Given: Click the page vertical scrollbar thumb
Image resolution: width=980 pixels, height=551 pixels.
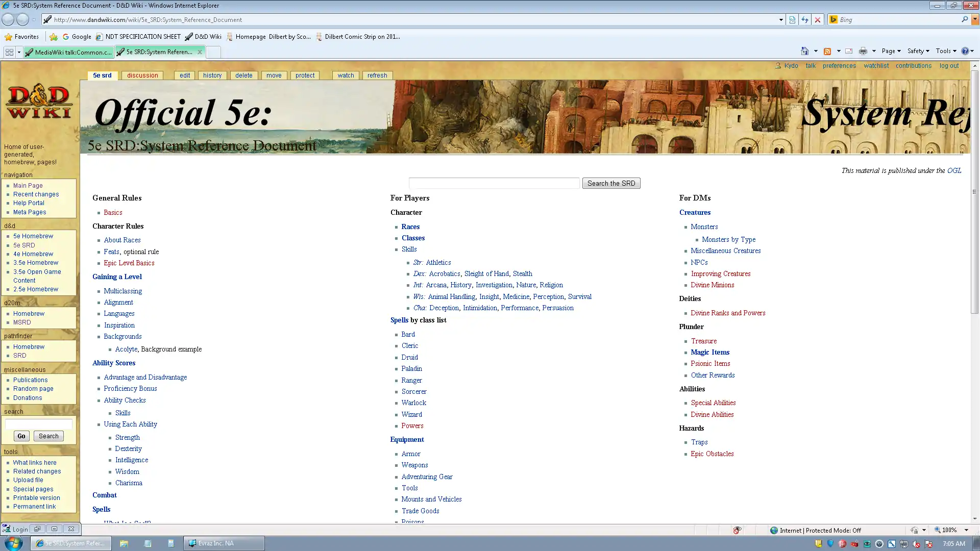Looking at the screenshot, I should (974, 191).
